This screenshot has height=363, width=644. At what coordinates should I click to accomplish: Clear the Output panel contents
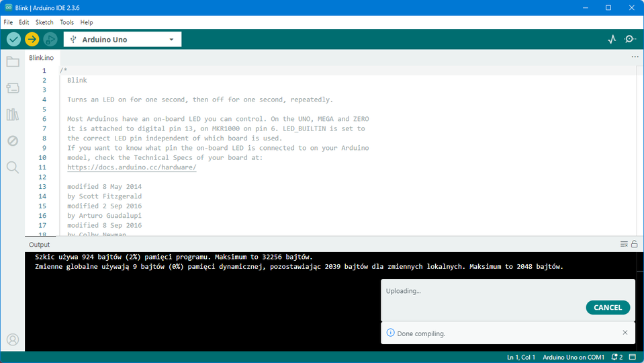[x=624, y=244]
